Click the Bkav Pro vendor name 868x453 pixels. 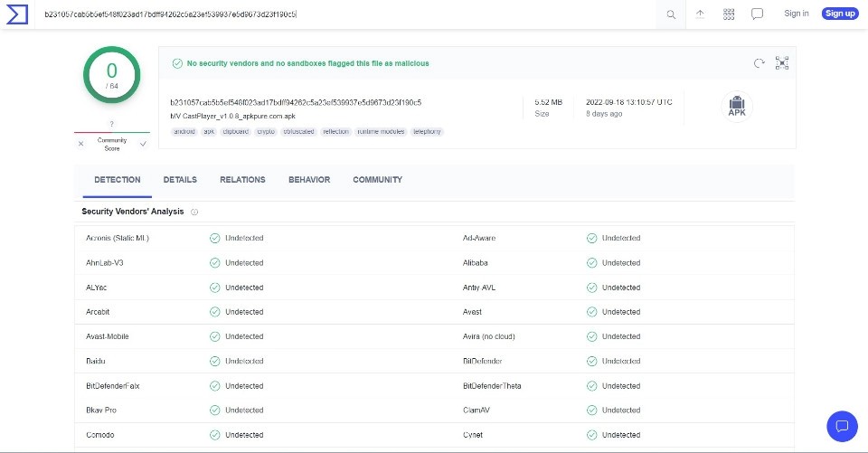coord(101,411)
